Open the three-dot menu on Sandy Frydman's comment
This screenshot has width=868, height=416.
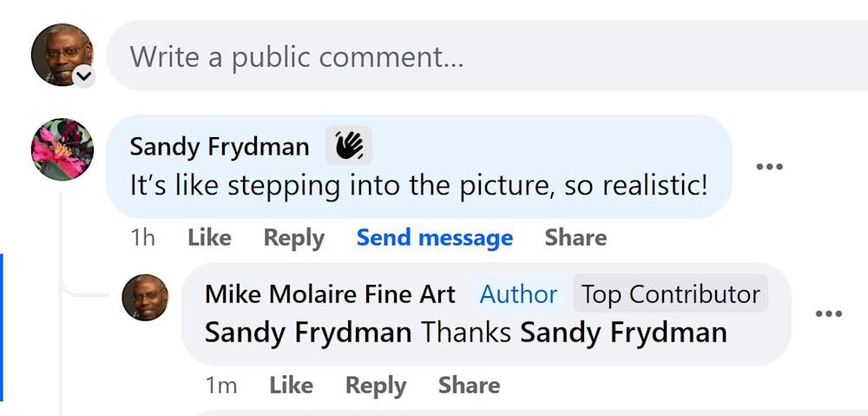[x=769, y=166]
